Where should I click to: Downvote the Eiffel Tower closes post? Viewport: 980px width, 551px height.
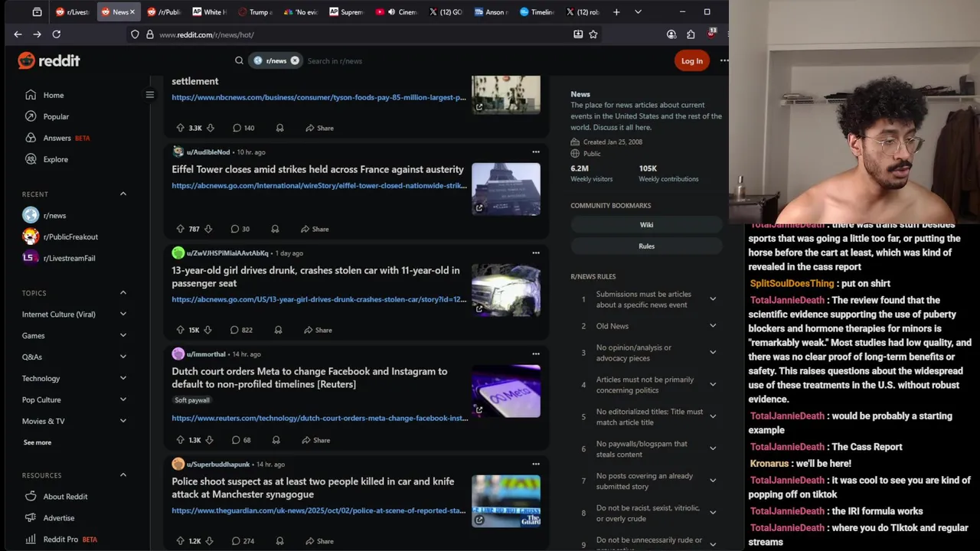pyautogui.click(x=208, y=229)
